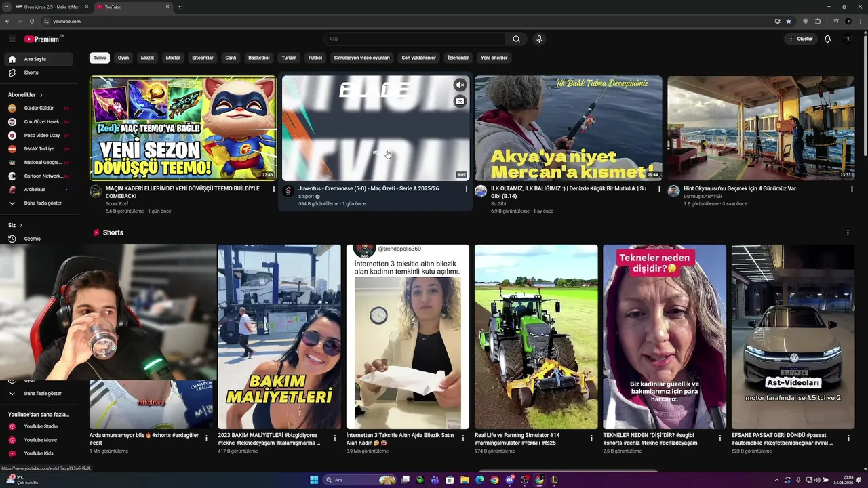Open File Explorer from taskbar
Image resolution: width=868 pixels, height=488 pixels.
[x=465, y=480]
